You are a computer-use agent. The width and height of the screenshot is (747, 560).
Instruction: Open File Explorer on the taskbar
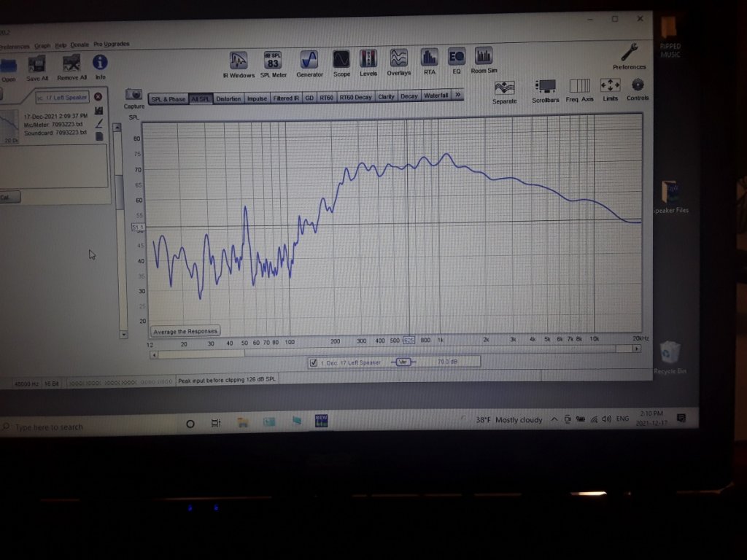[243, 422]
